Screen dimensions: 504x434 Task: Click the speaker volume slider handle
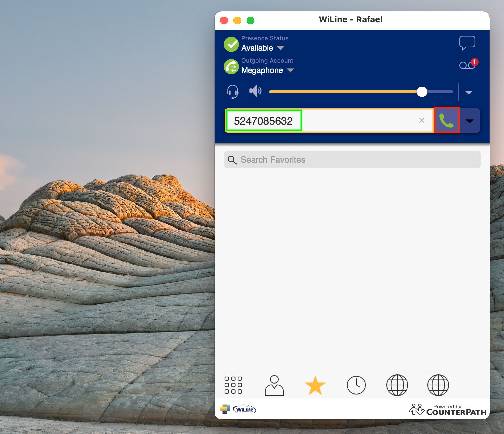pyautogui.click(x=422, y=92)
